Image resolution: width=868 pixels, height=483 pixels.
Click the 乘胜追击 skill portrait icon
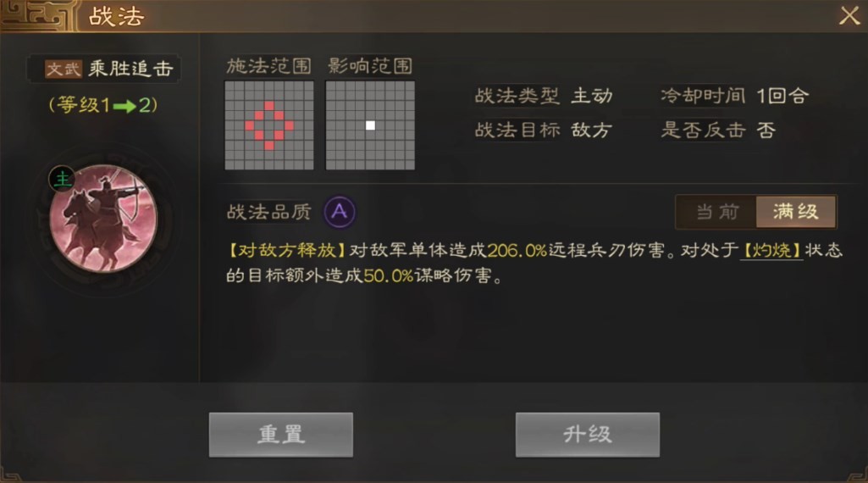pyautogui.click(x=103, y=219)
